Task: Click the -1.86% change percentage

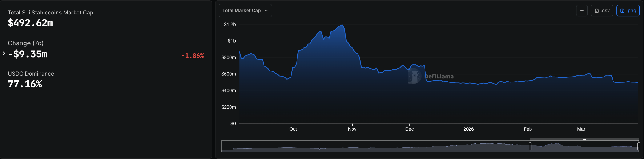Action: point(193,56)
